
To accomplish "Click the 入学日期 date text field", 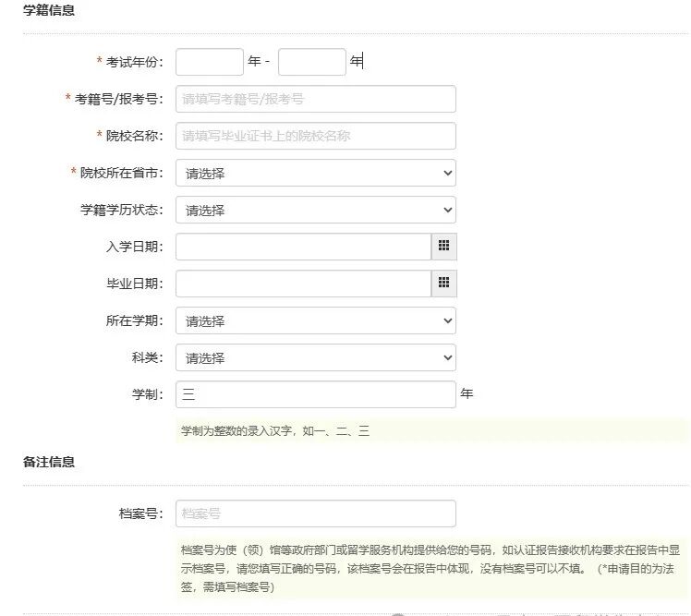I will pos(303,247).
